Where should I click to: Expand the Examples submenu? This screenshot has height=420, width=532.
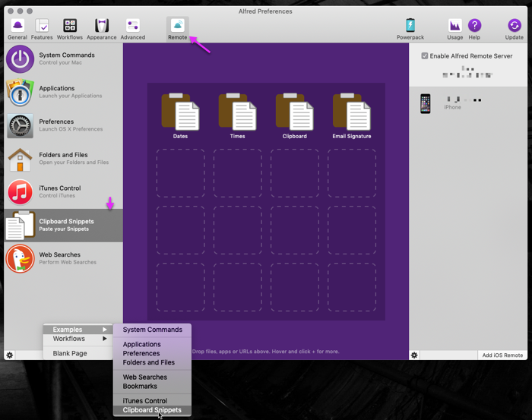pos(78,330)
